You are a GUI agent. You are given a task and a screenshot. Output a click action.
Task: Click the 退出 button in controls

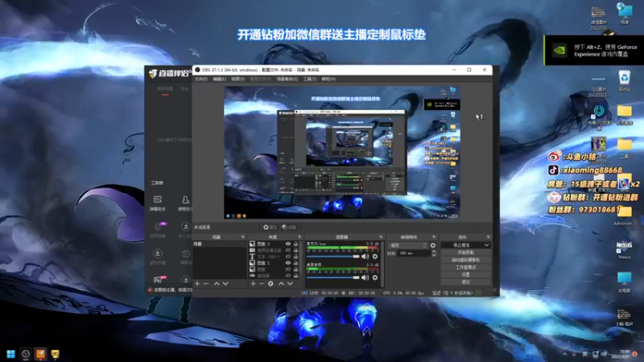465,282
